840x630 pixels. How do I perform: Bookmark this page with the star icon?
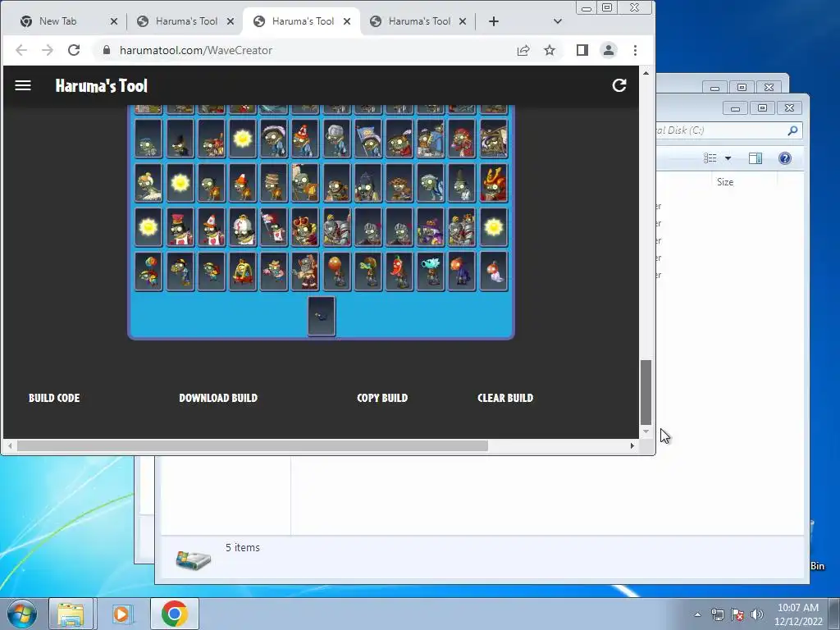point(549,50)
